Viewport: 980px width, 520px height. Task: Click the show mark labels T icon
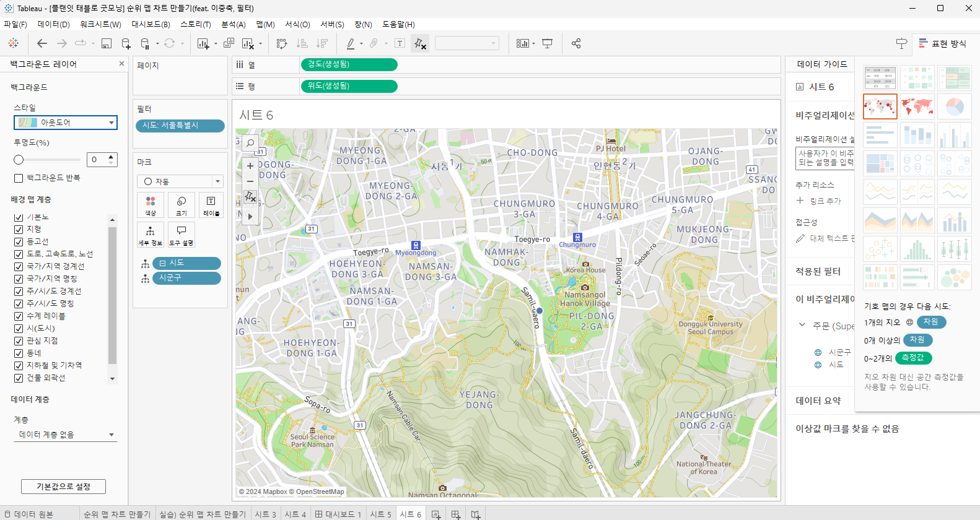(x=400, y=43)
